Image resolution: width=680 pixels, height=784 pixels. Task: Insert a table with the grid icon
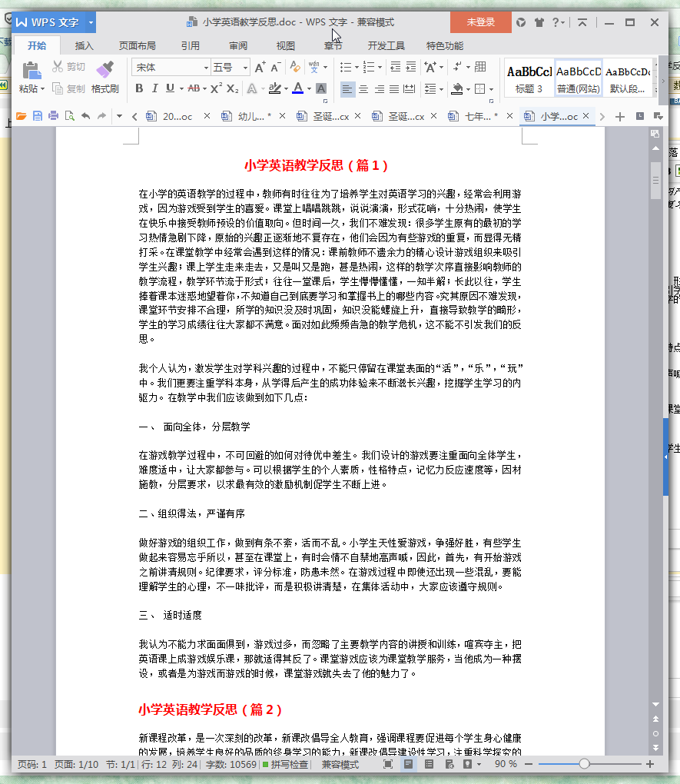click(x=480, y=67)
